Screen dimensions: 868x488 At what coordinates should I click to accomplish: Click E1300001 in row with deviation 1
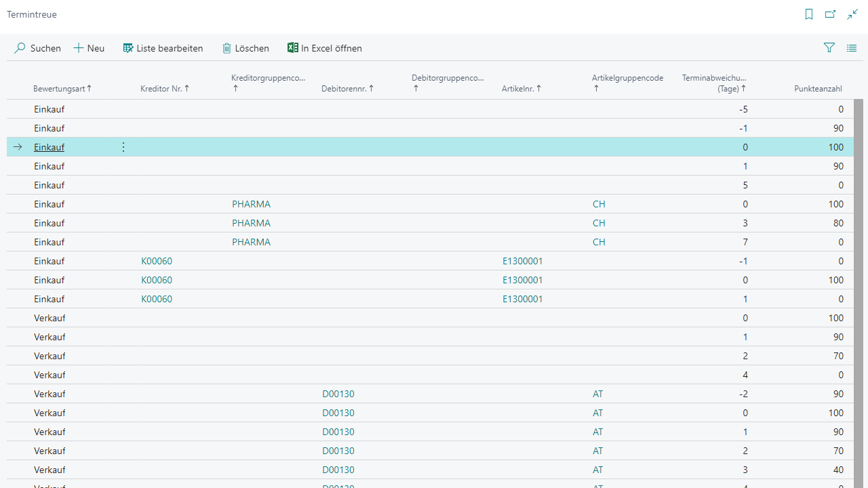click(523, 299)
